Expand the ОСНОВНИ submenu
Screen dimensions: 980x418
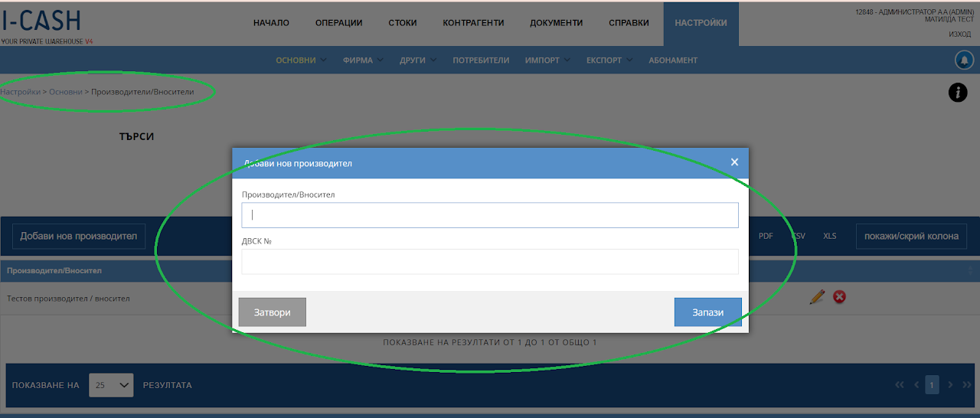point(301,60)
